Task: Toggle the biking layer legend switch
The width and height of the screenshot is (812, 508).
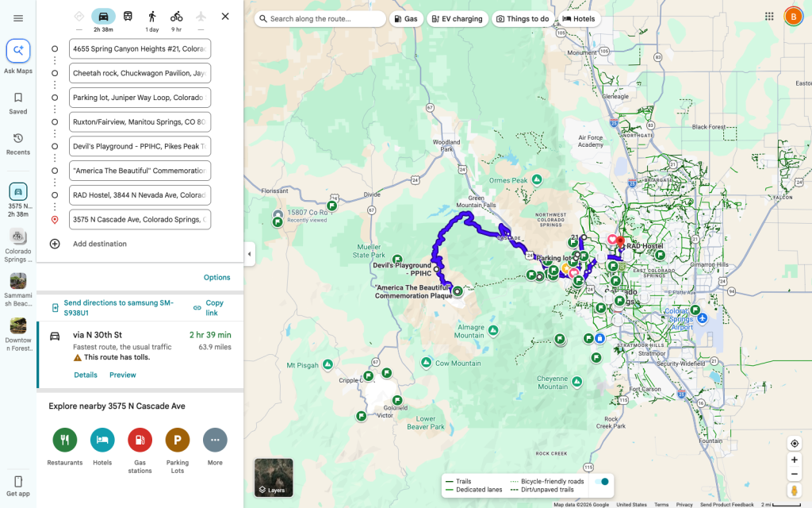Action: click(x=602, y=482)
